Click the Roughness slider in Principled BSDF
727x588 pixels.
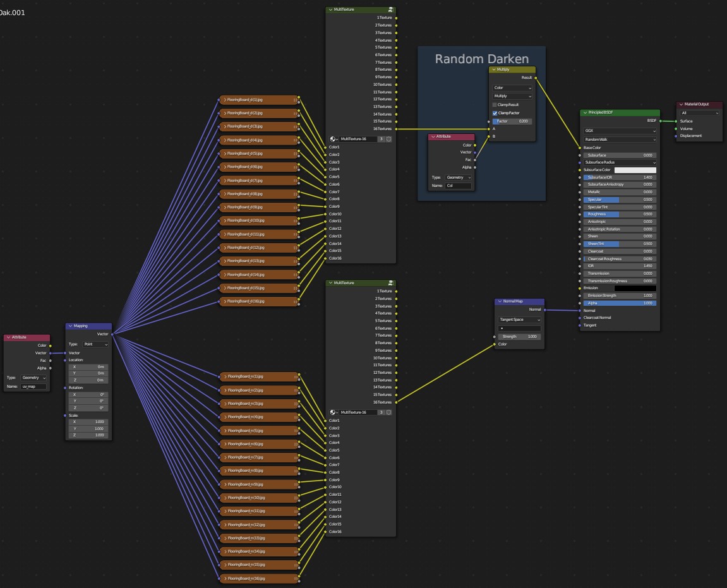(620, 214)
